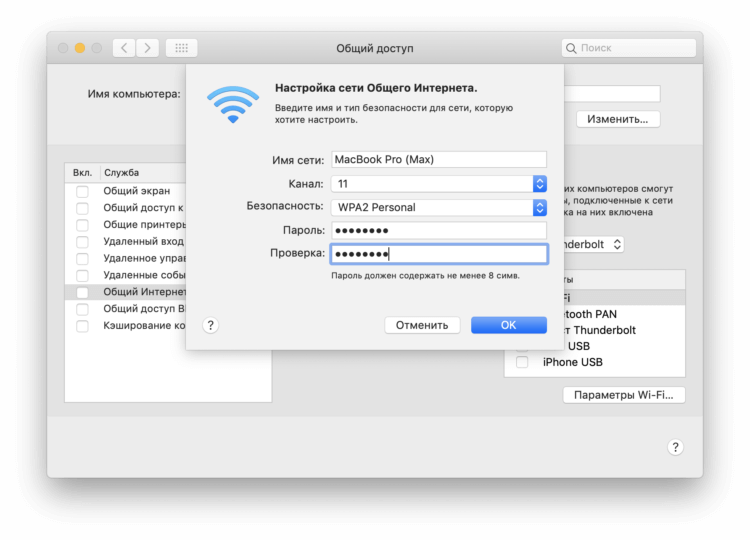
Task: Click the Пароль password field
Action: click(x=439, y=231)
